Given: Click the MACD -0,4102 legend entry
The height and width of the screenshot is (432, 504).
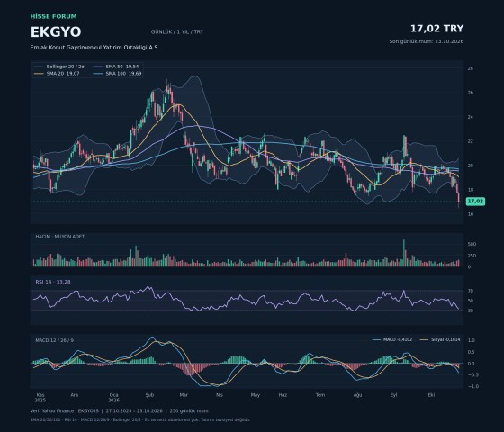Looking at the screenshot, I should pos(392,339).
